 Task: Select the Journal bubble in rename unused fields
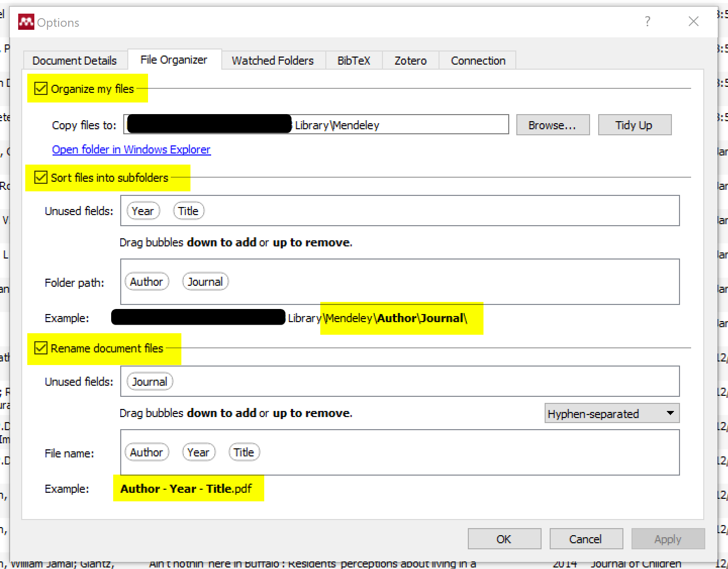coord(150,381)
